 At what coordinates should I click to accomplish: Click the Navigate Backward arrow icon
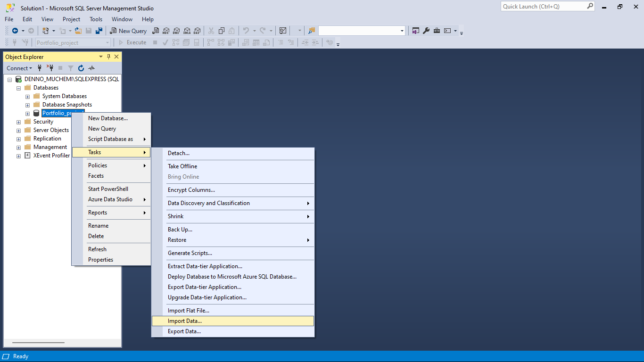[x=15, y=31]
